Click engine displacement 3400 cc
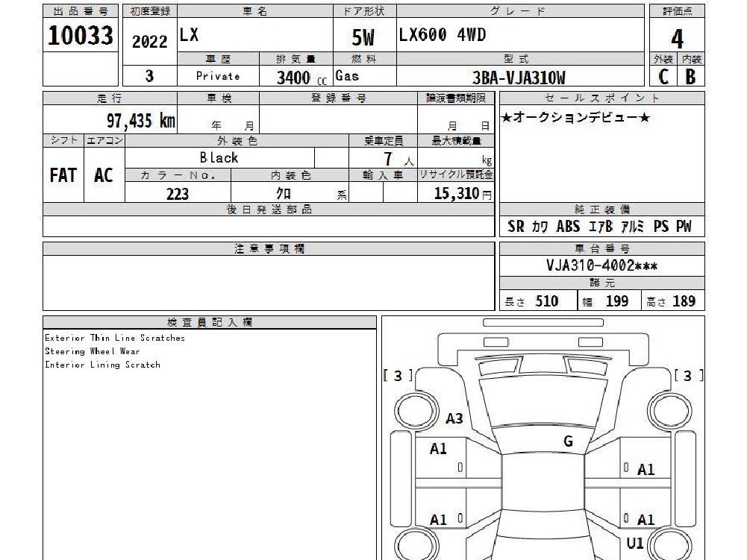 pyautogui.click(x=302, y=78)
